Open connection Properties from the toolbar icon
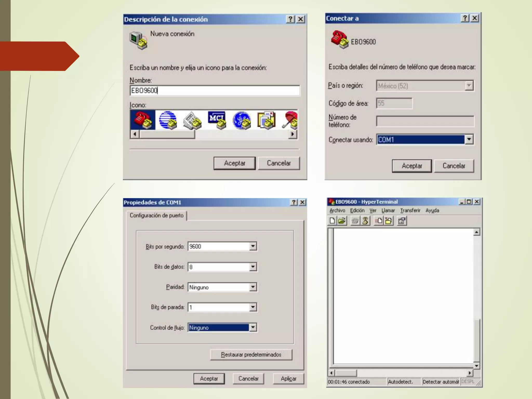The width and height of the screenshot is (532, 399). click(402, 221)
